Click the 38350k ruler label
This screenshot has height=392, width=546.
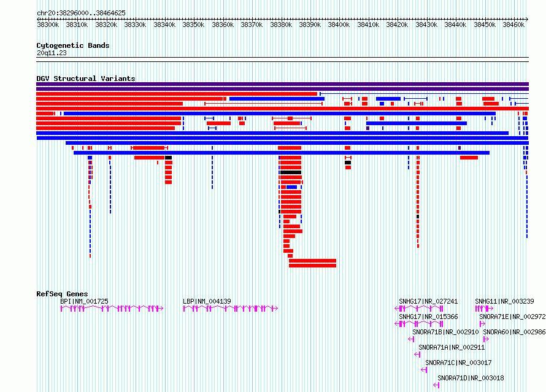[193, 25]
